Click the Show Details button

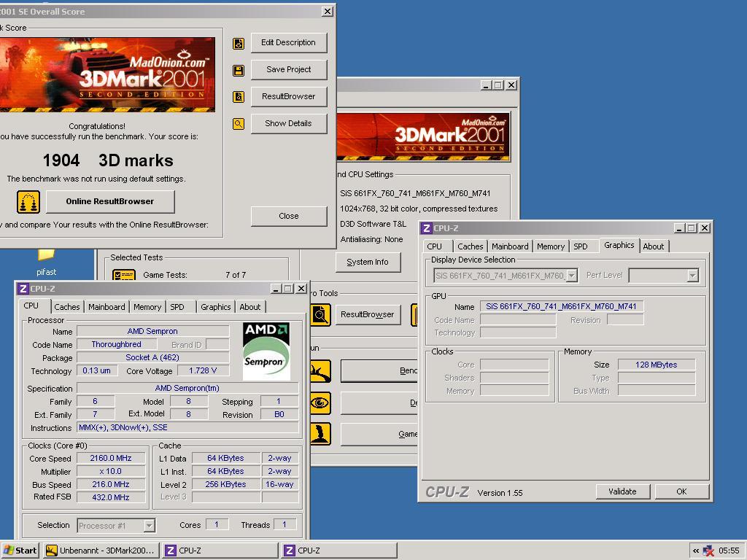pos(289,123)
